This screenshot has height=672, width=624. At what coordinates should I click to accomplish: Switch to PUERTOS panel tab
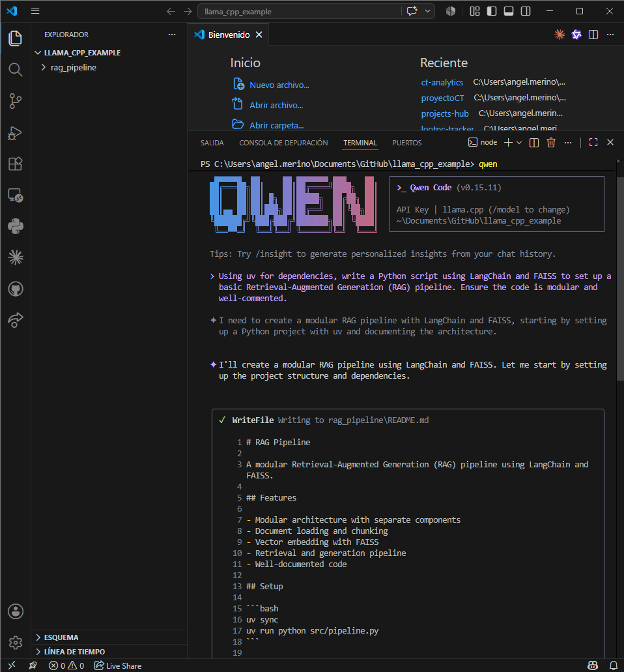coord(407,143)
